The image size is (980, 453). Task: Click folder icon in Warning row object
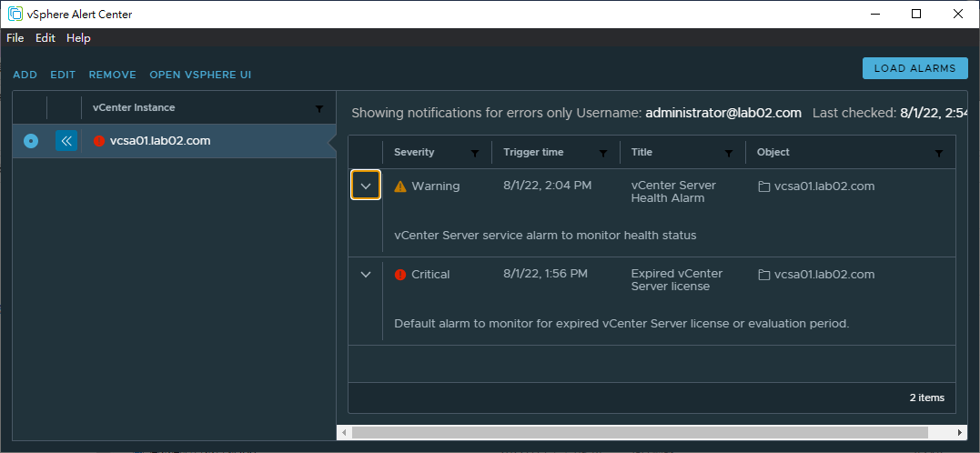(763, 186)
